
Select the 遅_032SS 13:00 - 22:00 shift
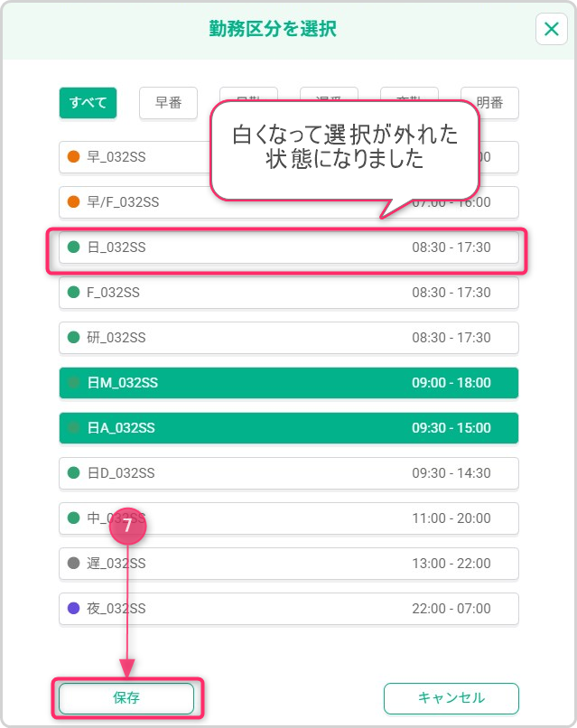tap(289, 564)
